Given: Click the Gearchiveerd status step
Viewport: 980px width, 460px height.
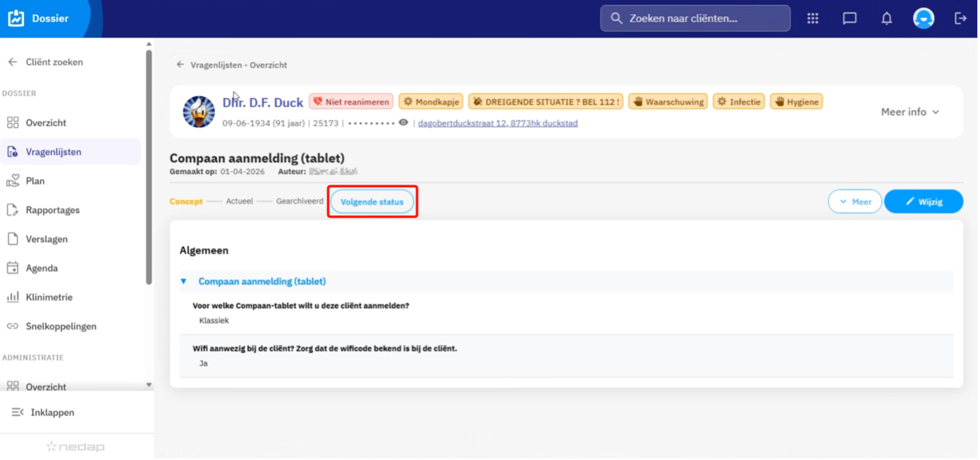Looking at the screenshot, I should coord(300,201).
